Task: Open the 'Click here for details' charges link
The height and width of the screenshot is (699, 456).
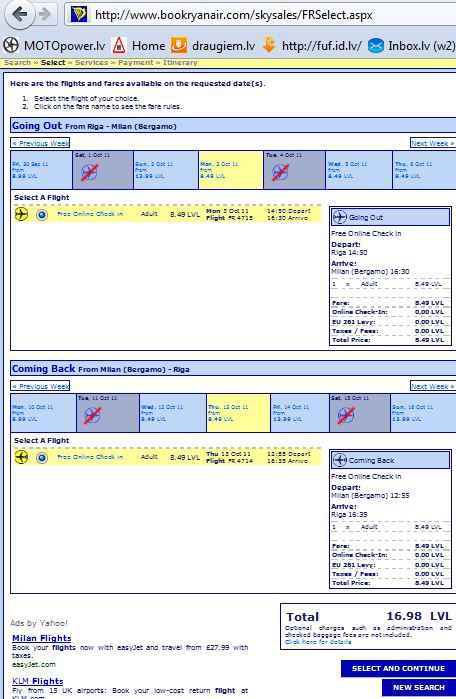Action: (x=318, y=642)
